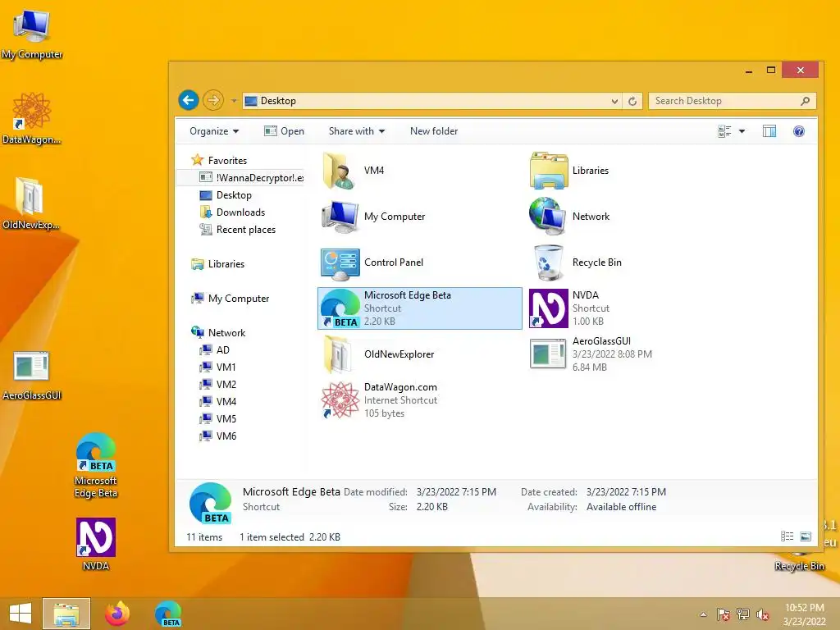Image resolution: width=840 pixels, height=630 pixels.
Task: Click the muted volume tray icon
Action: click(x=763, y=614)
